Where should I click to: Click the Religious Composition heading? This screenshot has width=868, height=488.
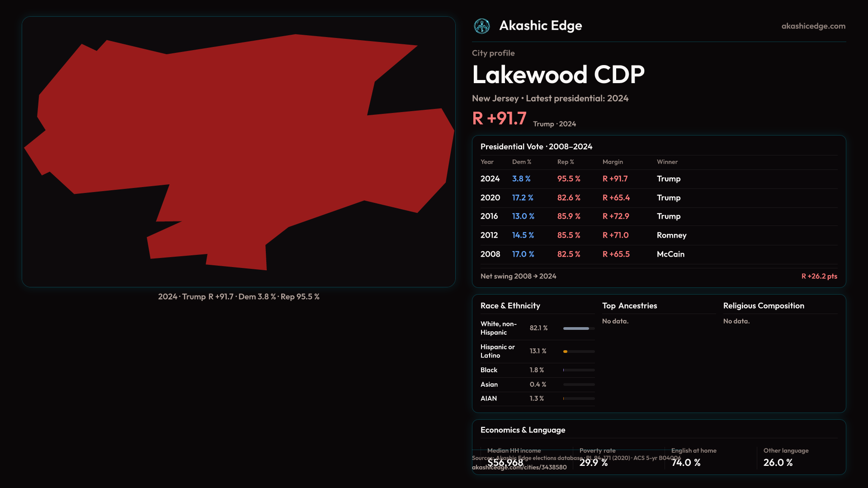click(x=763, y=306)
